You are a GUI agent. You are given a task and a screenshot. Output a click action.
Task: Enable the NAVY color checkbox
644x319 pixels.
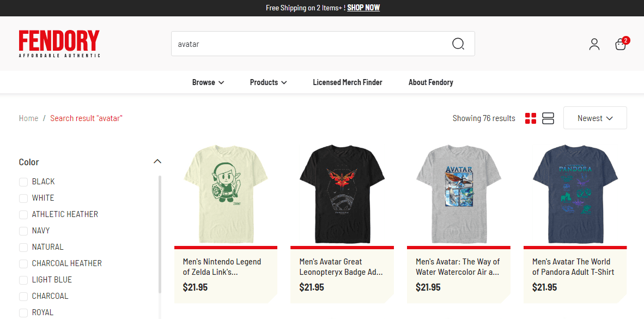23,231
